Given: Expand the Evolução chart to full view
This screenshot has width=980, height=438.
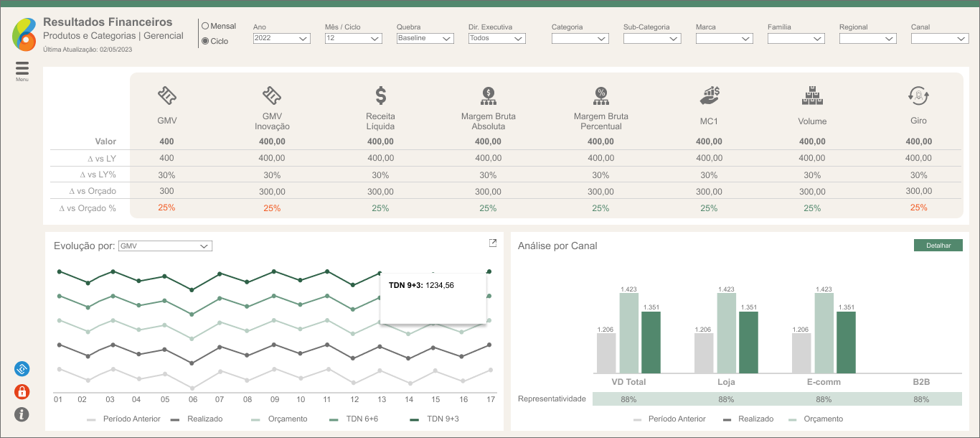Looking at the screenshot, I should point(493,243).
